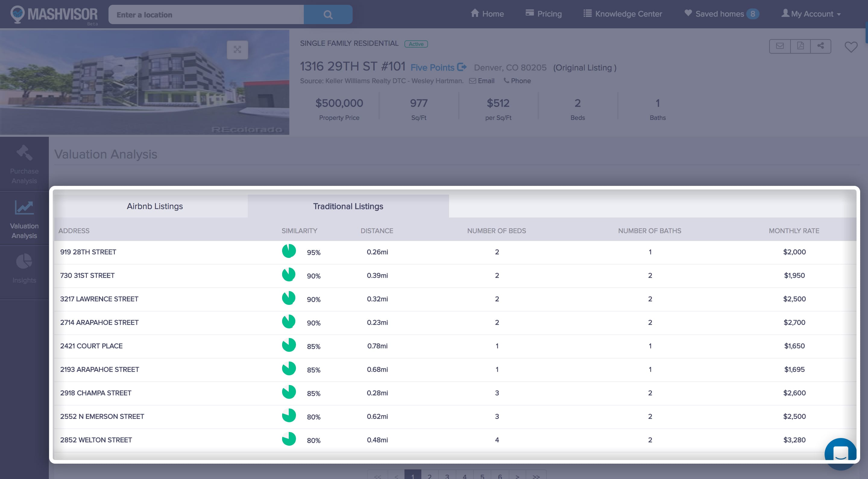The width and height of the screenshot is (868, 479).
Task: Click the share network icon
Action: 820,46
